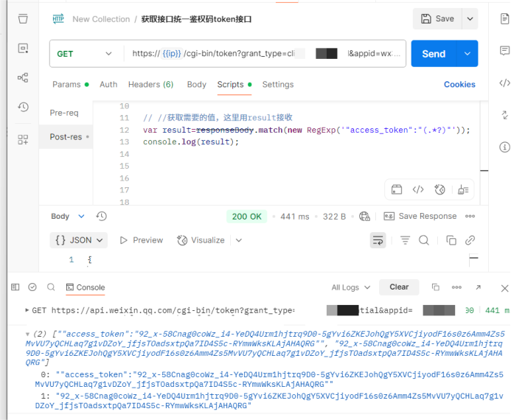Open the console more options ellipsis

[x=456, y=287]
